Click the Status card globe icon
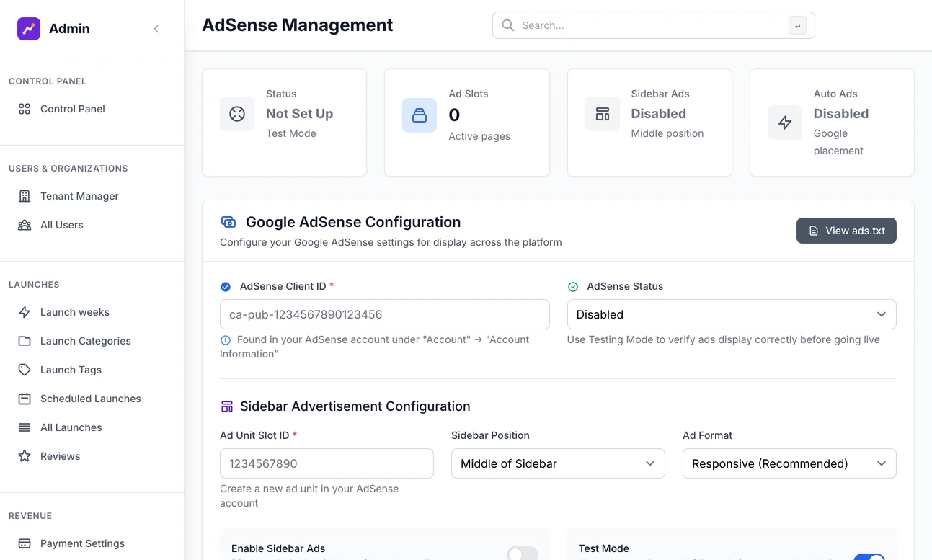The height and width of the screenshot is (560, 932). click(x=237, y=114)
